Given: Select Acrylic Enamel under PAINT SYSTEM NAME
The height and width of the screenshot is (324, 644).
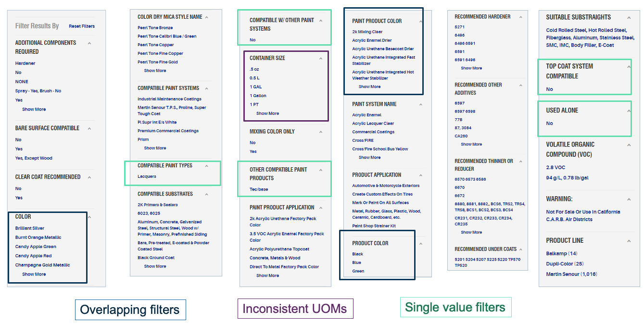Looking at the screenshot, I should 366,114.
